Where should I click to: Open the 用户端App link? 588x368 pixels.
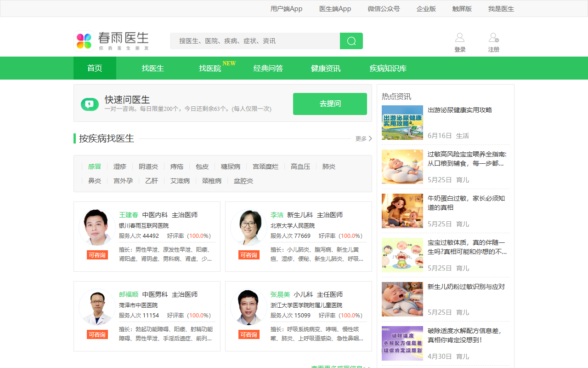(286, 9)
